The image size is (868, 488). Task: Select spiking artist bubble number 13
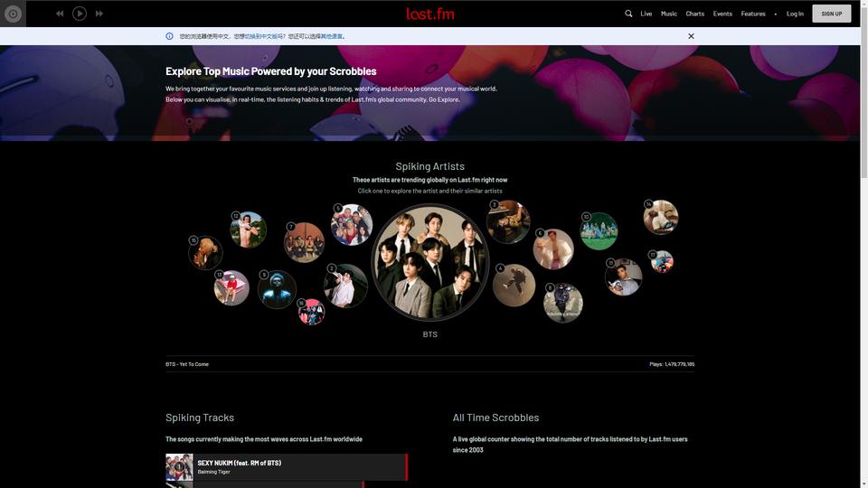coord(231,287)
